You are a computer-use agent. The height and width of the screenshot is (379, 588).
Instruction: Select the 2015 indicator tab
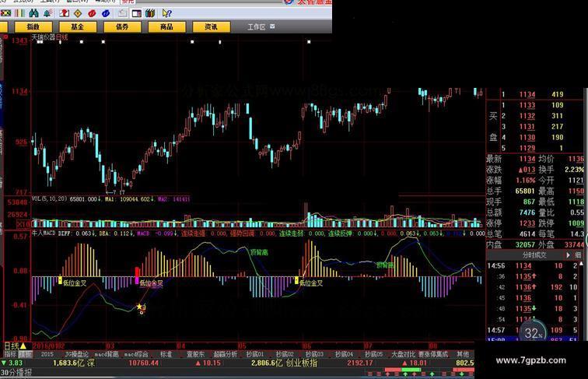(47, 354)
